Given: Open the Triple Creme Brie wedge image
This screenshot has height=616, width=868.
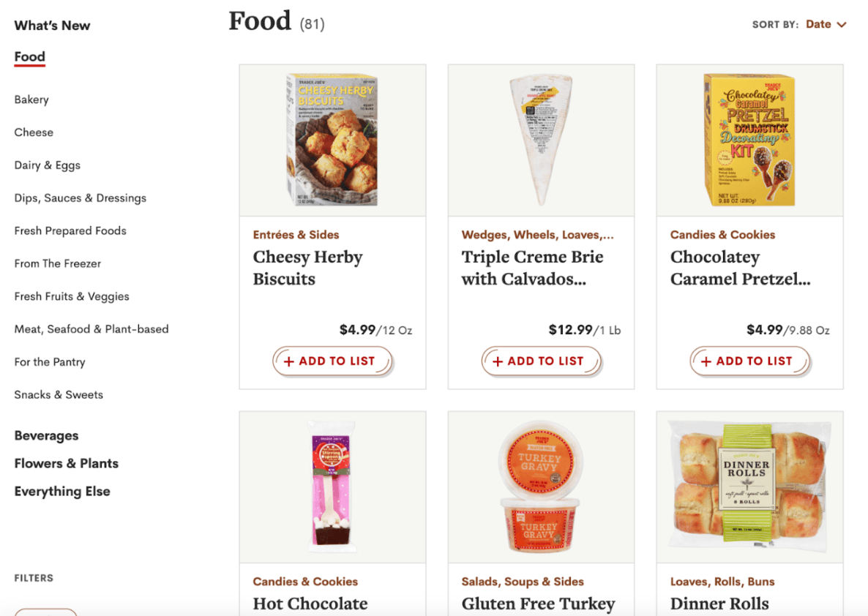Looking at the screenshot, I should 541,140.
